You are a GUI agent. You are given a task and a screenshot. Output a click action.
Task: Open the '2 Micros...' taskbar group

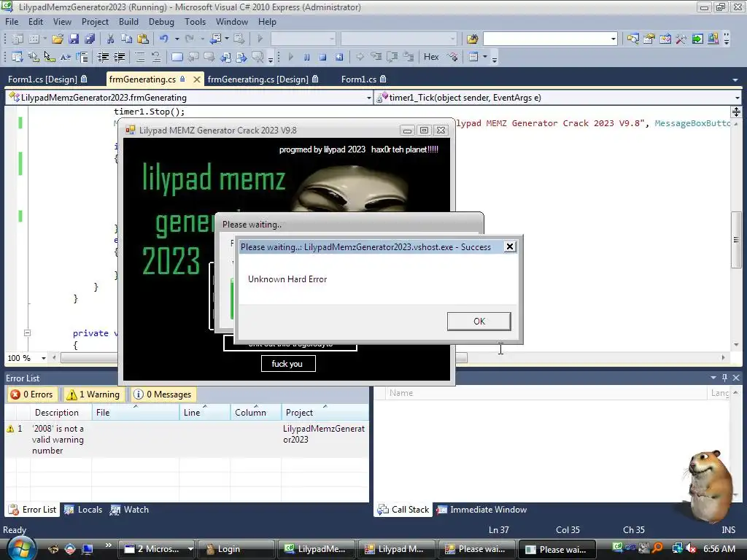click(x=156, y=549)
